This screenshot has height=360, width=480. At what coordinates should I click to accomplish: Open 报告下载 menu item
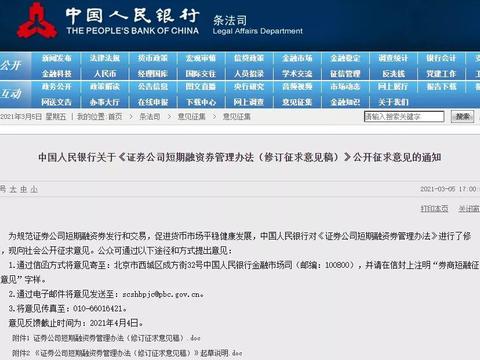pyautogui.click(x=441, y=87)
